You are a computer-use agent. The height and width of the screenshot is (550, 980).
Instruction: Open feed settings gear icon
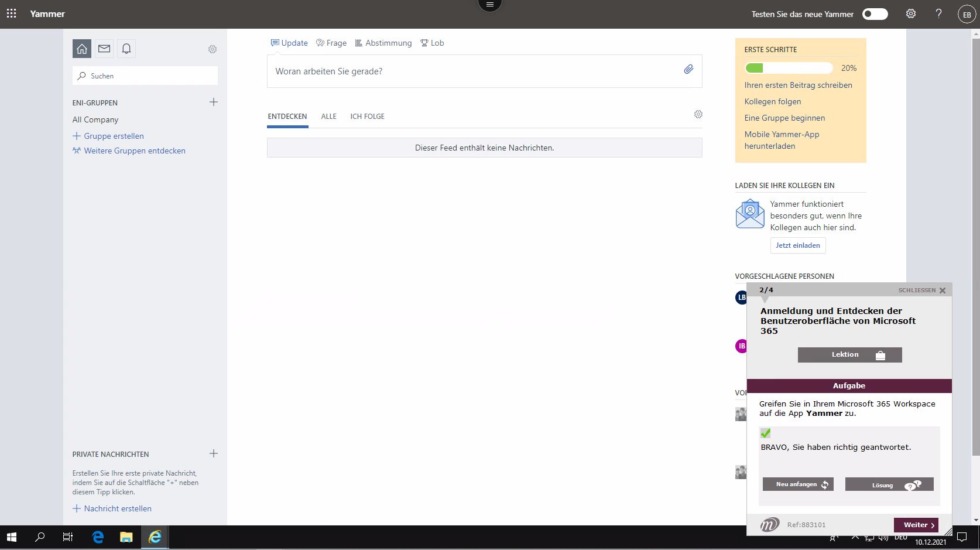pyautogui.click(x=698, y=114)
